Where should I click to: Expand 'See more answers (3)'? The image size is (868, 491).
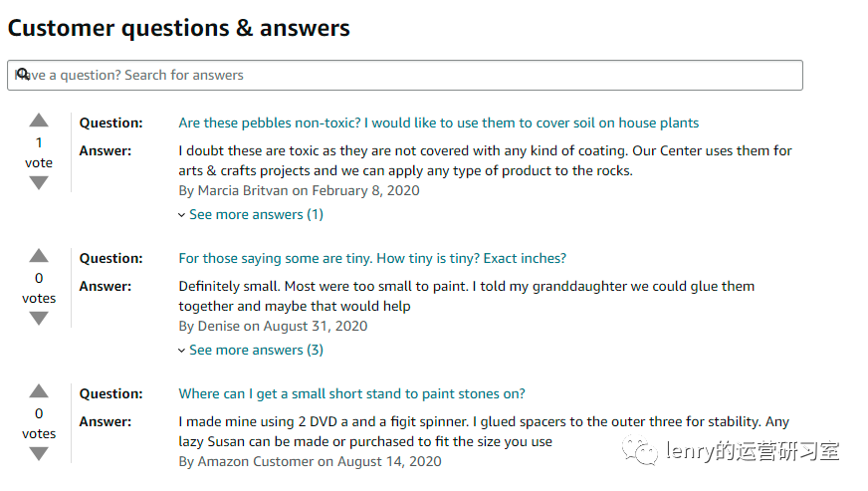click(256, 351)
